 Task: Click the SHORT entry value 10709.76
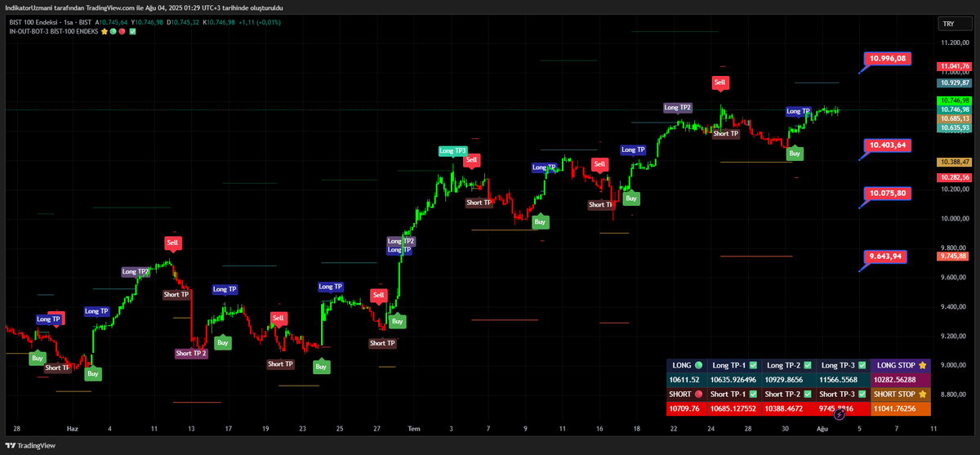[x=684, y=409]
